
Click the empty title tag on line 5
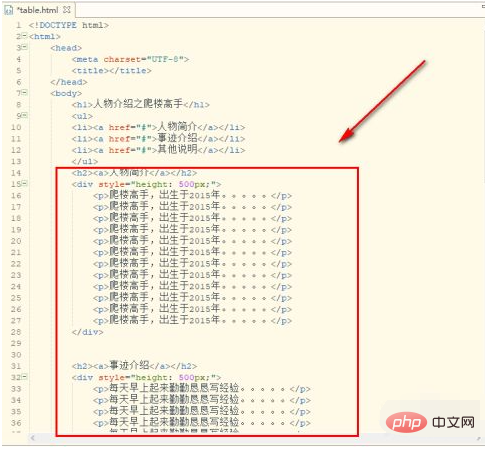tap(112, 71)
